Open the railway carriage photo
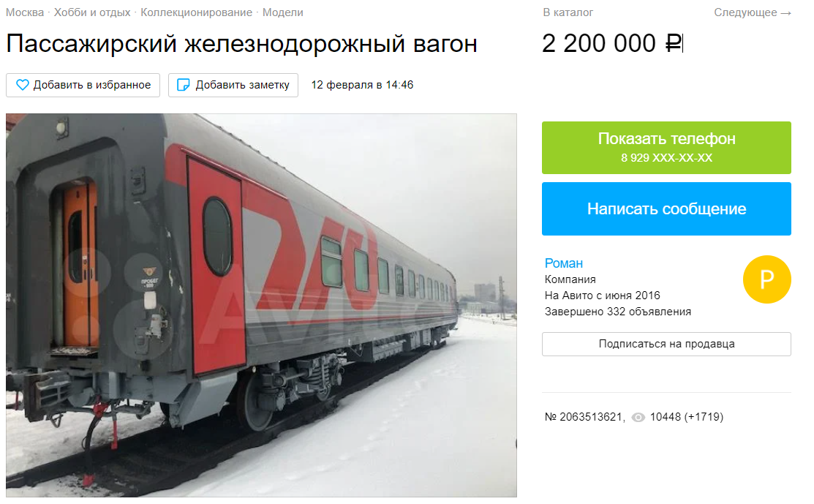Viewport: 814px width, 504px height. 261,305
